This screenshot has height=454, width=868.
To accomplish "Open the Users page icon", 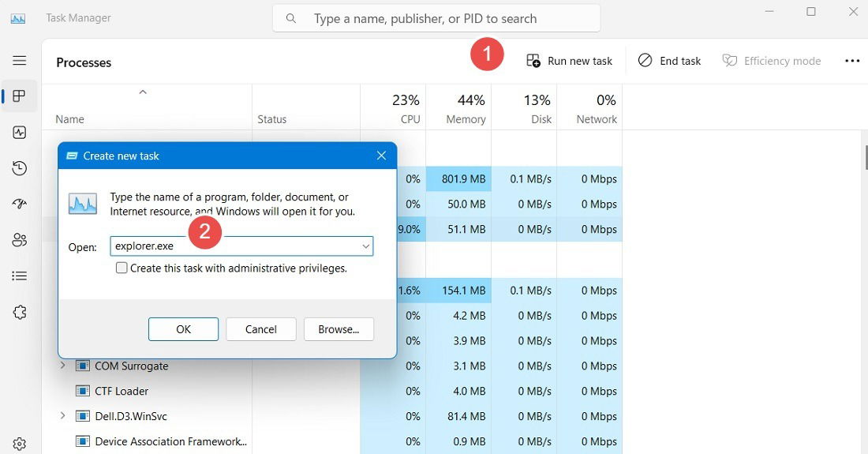I will tap(20, 240).
